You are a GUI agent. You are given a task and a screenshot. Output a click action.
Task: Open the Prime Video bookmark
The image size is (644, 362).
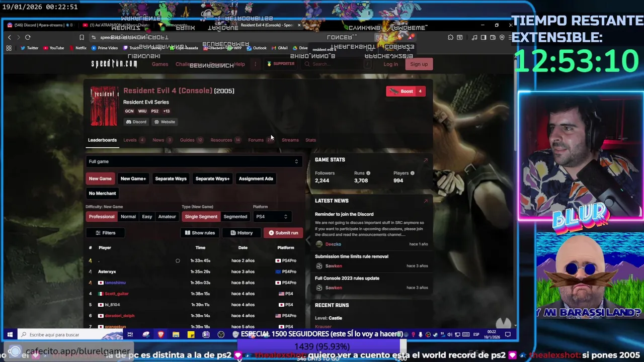click(x=105, y=48)
